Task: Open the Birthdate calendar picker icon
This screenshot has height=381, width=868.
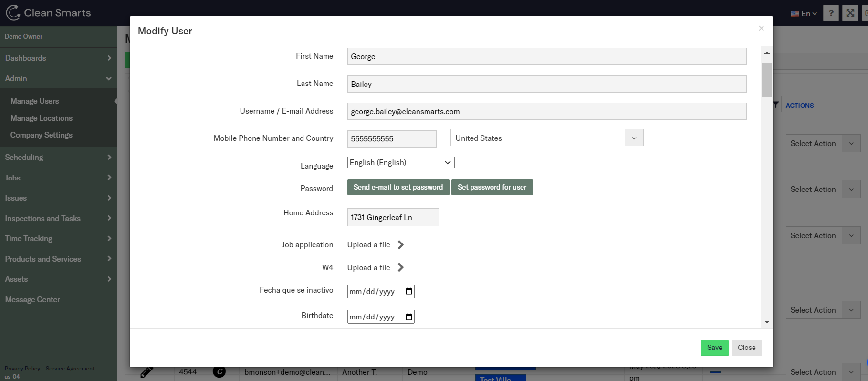Action: pyautogui.click(x=409, y=317)
